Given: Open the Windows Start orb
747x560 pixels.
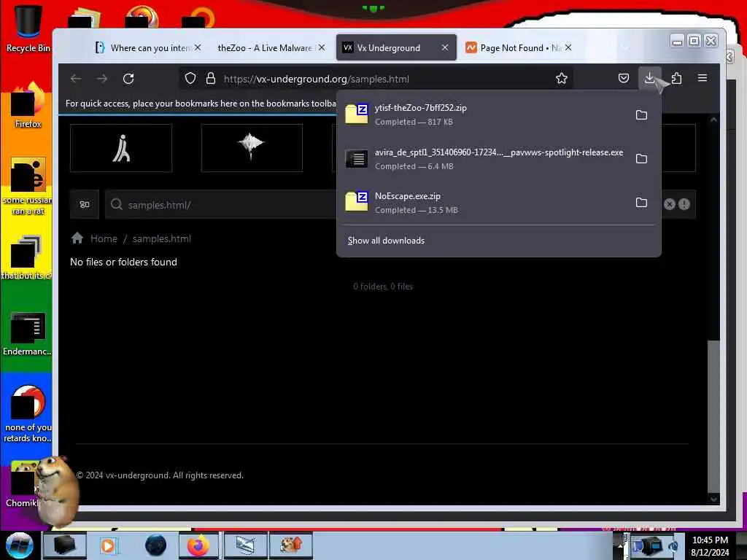Looking at the screenshot, I should coord(19,545).
